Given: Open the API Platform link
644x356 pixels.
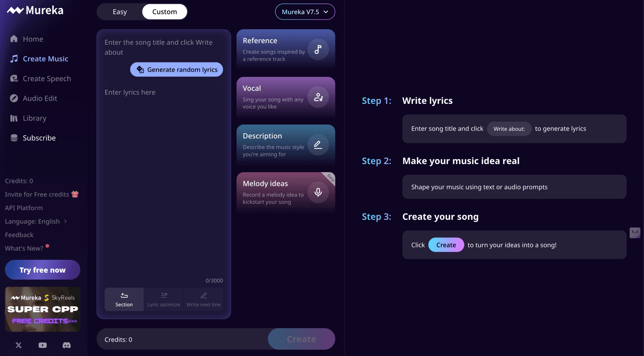Looking at the screenshot, I should (x=24, y=208).
